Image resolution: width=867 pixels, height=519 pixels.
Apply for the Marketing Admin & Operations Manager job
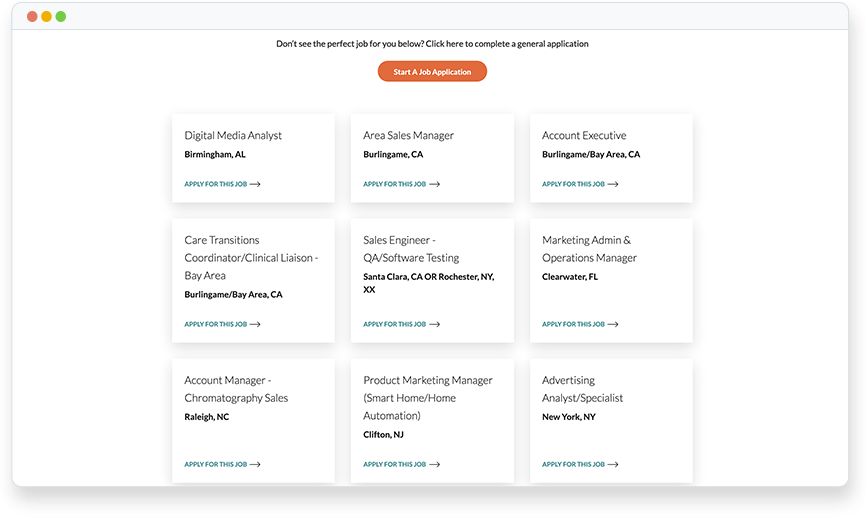coord(580,324)
